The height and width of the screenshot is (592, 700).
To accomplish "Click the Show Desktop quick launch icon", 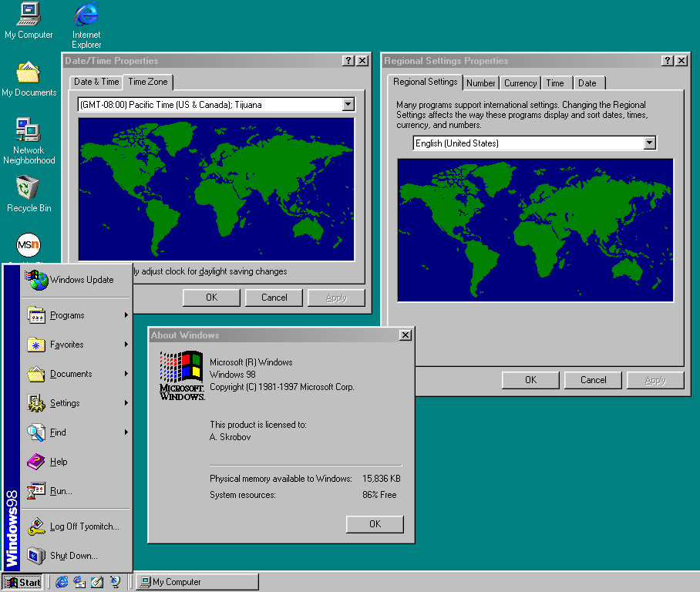I will pyautogui.click(x=97, y=582).
